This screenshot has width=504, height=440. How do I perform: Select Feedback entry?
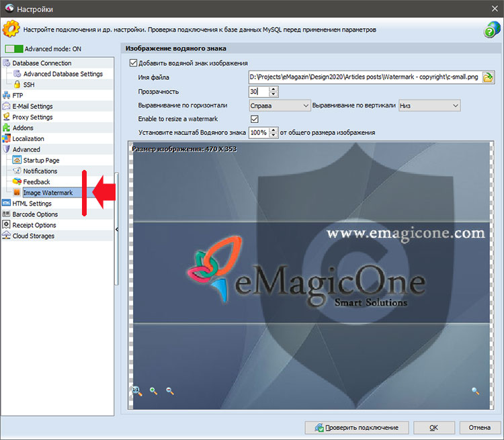(37, 181)
